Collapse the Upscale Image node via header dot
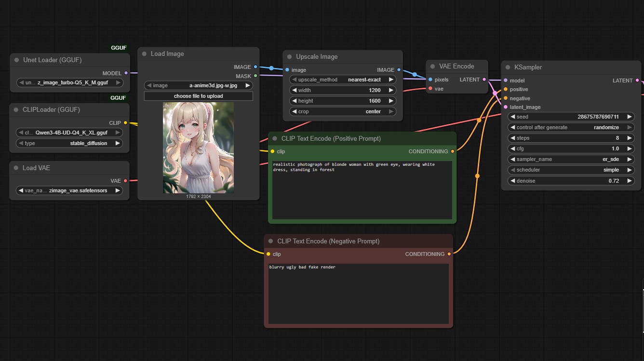644x361 pixels. coord(289,57)
